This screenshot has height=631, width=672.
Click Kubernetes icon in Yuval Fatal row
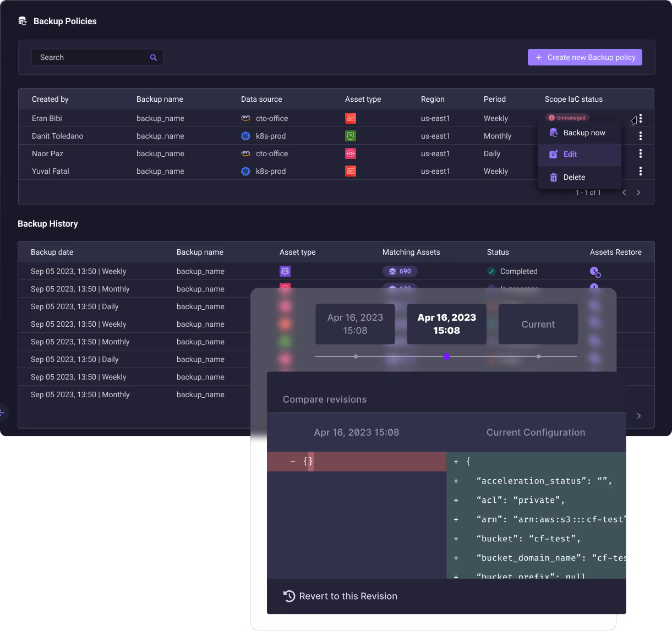[x=245, y=171]
